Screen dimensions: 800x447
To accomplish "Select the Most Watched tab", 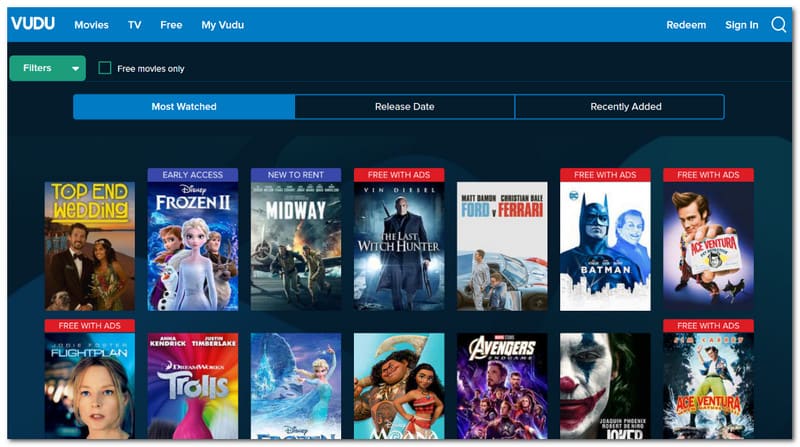I will click(184, 107).
